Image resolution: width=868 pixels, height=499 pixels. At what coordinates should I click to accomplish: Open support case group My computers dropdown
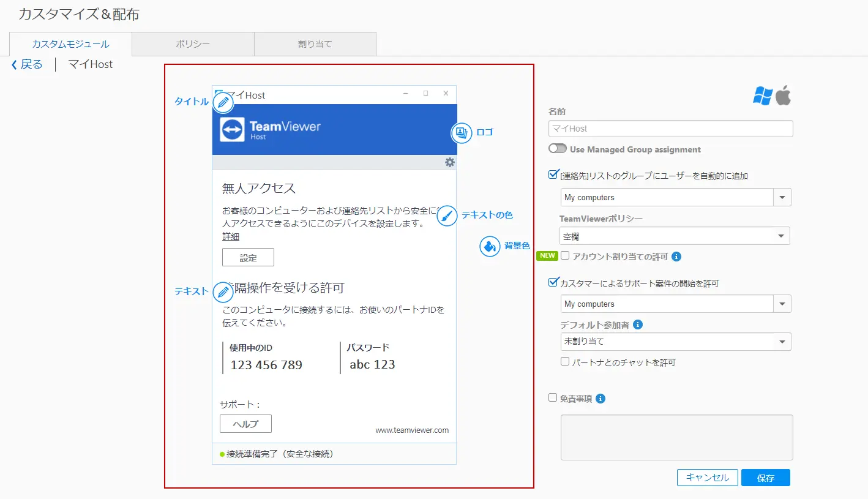point(676,304)
